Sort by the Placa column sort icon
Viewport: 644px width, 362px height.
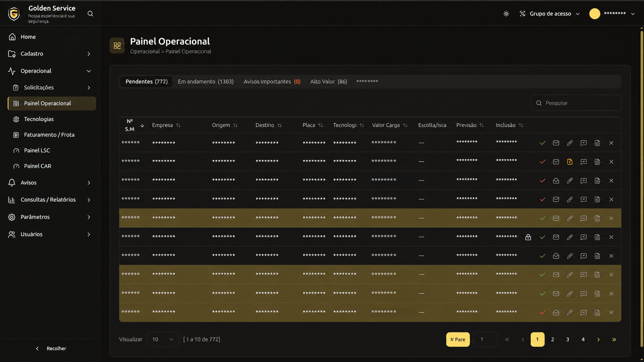tap(320, 125)
